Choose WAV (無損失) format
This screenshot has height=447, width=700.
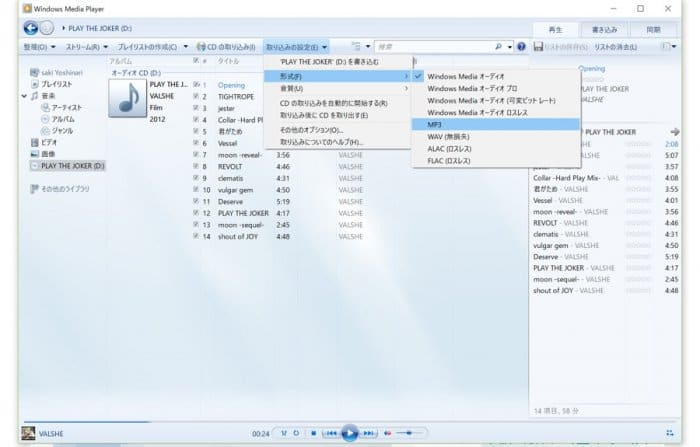(x=496, y=137)
